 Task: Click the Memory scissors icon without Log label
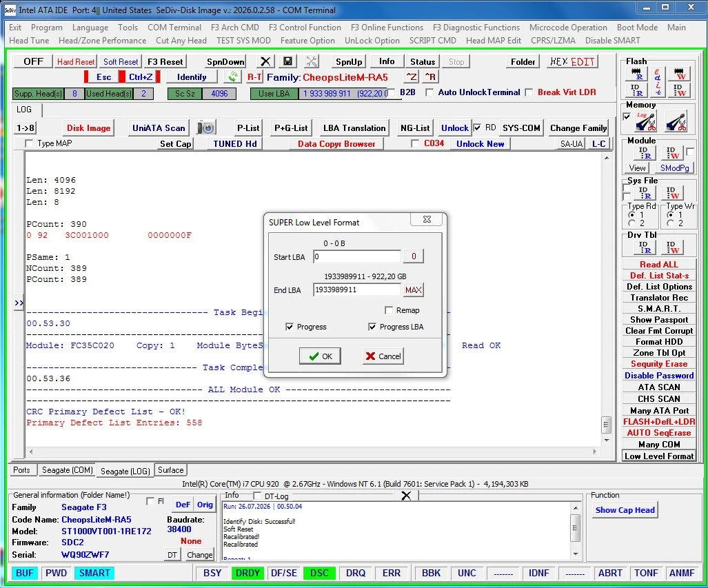point(676,121)
